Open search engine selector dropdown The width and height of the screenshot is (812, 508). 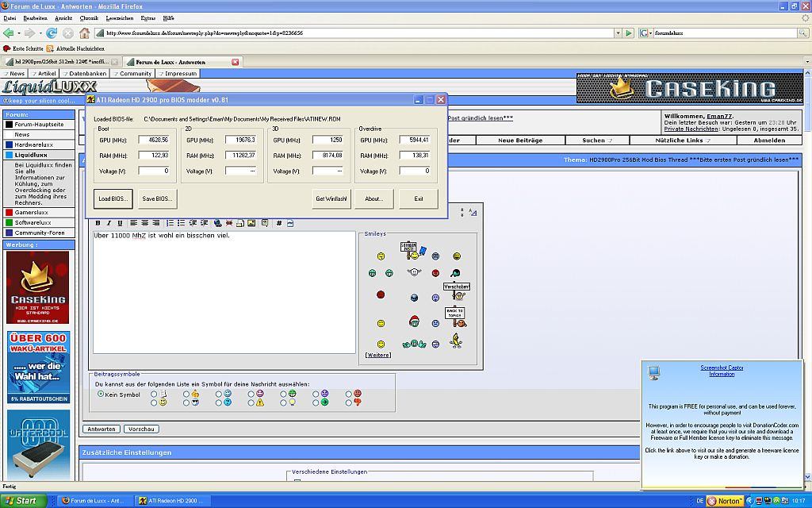click(645, 33)
